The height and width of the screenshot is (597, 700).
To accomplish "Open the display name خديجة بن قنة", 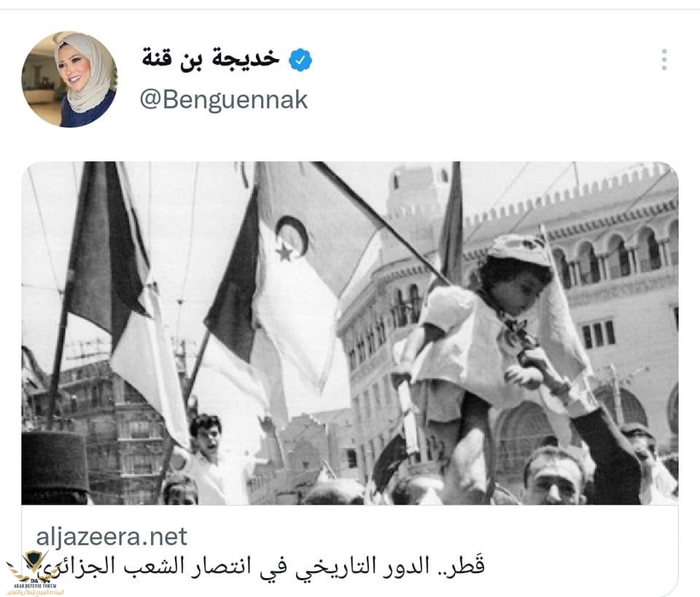I will pyautogui.click(x=211, y=58).
